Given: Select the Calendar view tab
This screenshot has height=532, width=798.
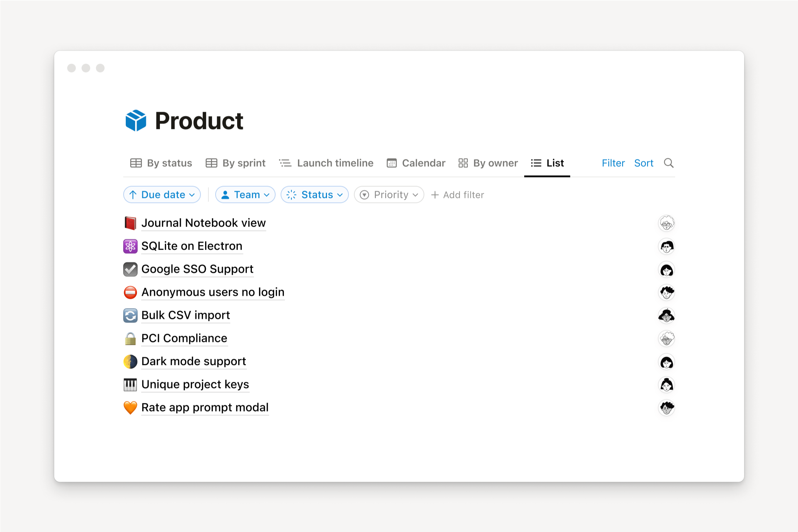Looking at the screenshot, I should (416, 163).
